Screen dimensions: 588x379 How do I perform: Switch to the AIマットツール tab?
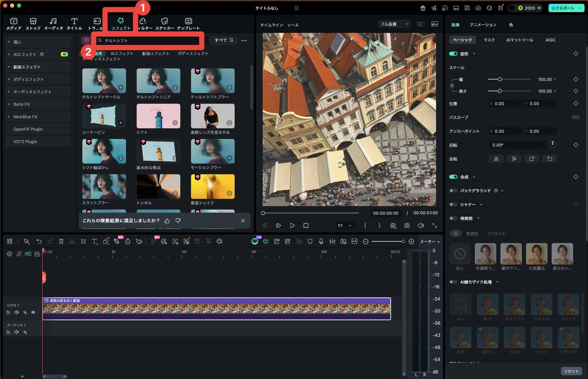click(x=519, y=40)
